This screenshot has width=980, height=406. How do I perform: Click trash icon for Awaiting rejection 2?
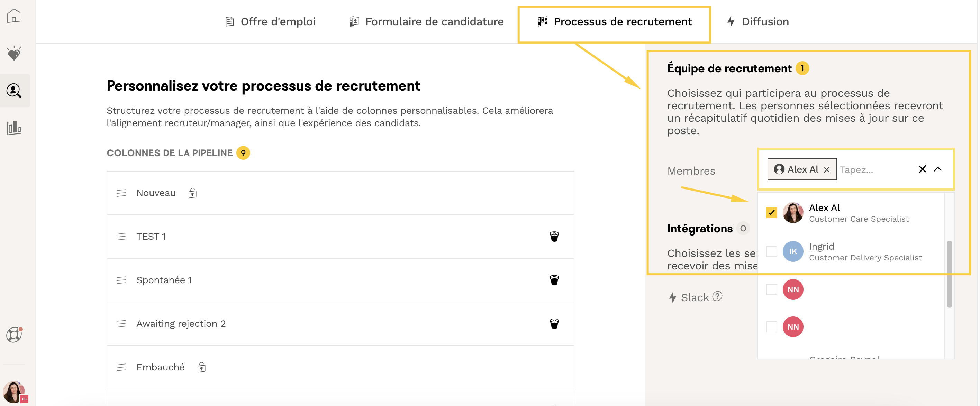pos(554,323)
